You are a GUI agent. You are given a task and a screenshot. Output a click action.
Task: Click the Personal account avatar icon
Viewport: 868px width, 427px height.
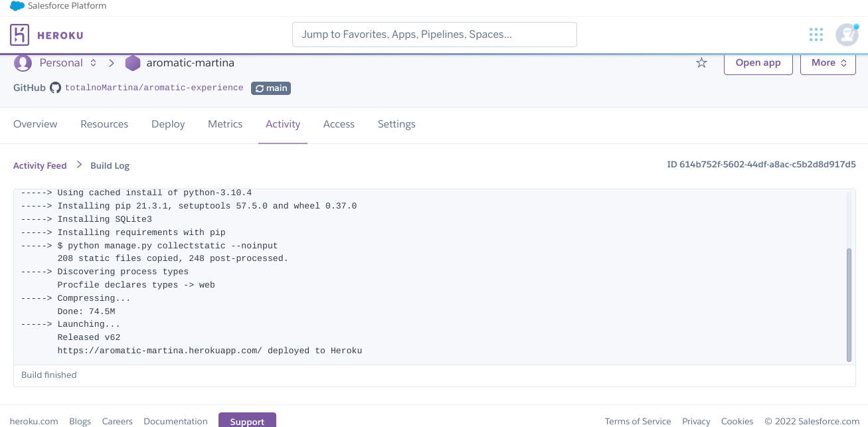point(23,63)
